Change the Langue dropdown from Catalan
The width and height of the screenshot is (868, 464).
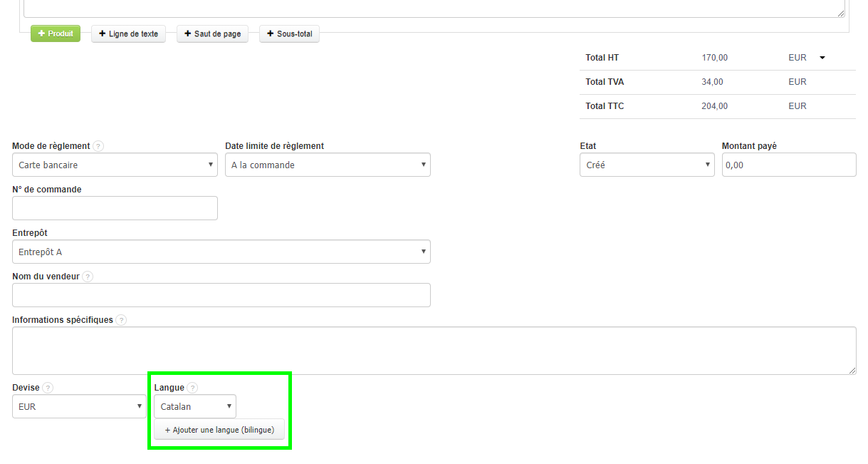[195, 406]
